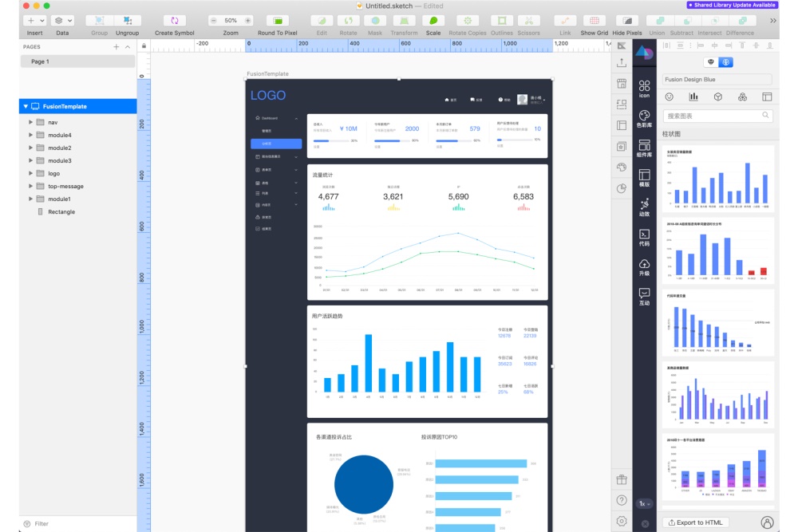798x532 pixels.
Task: Select the Scale tool in toolbar
Action: 433,25
